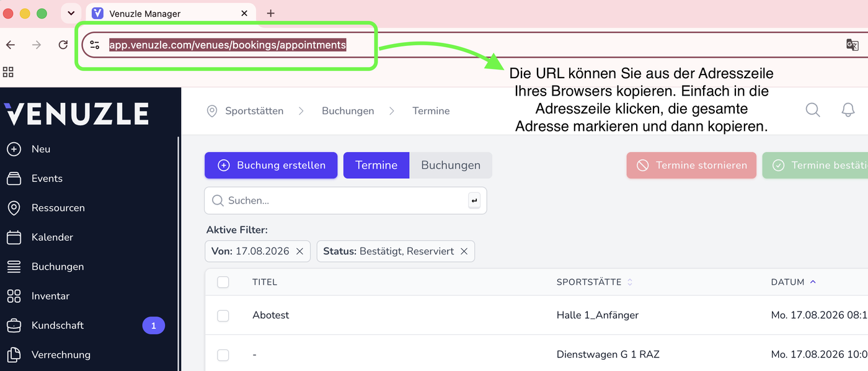Sort by Datum column

(x=794, y=282)
